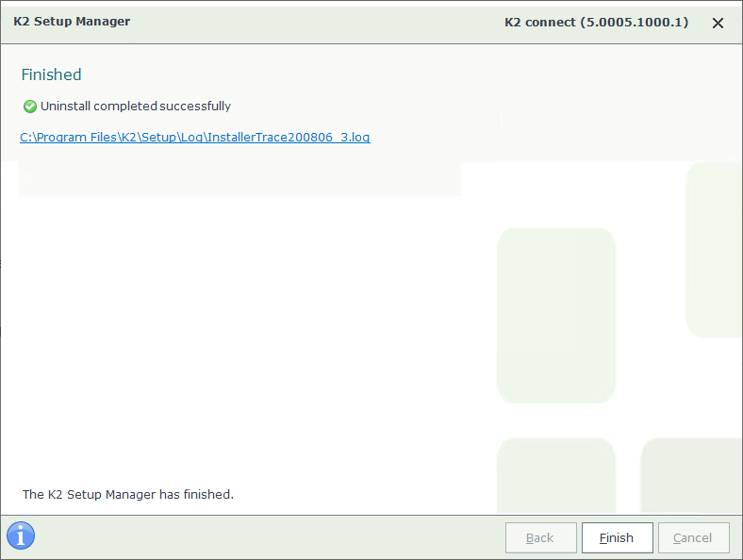Open the InstallerTrace200806_3.log link

(195, 138)
